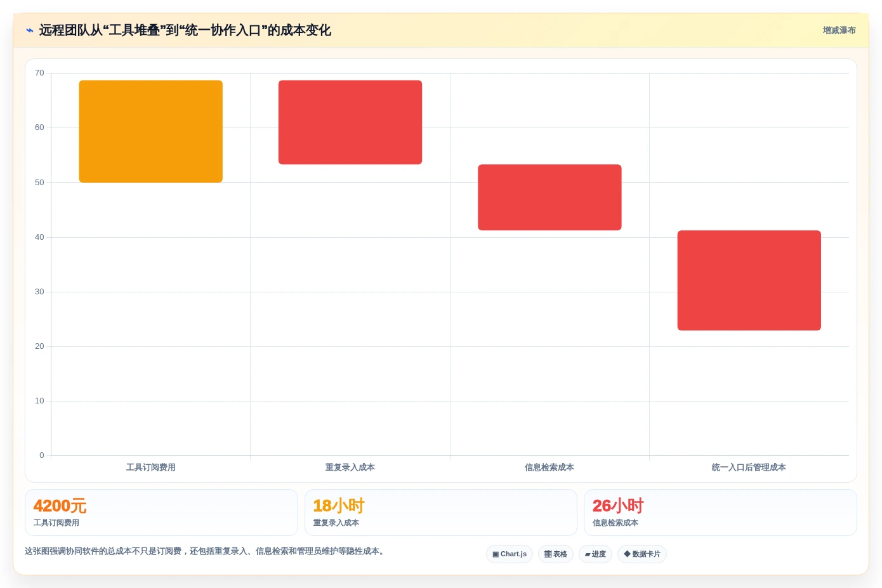This screenshot has height=588, width=882.
Task: Click the 进度 tag chip
Action: [x=595, y=554]
